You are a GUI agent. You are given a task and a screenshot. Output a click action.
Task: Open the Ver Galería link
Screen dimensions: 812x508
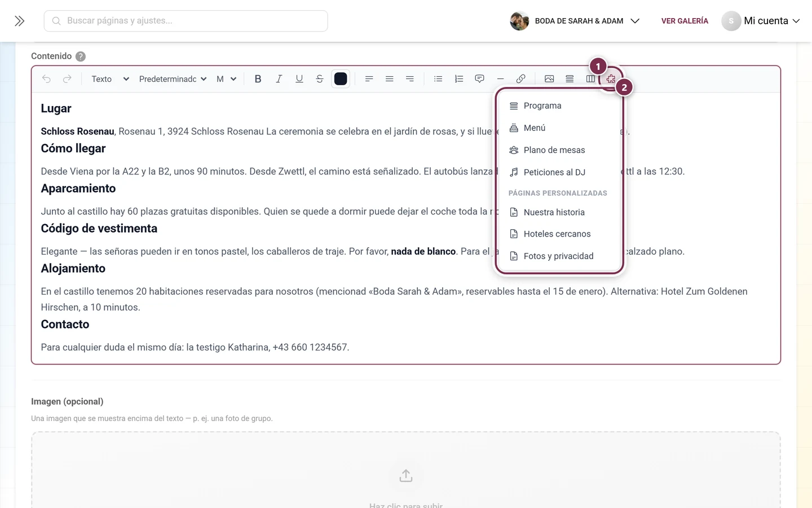tap(685, 21)
